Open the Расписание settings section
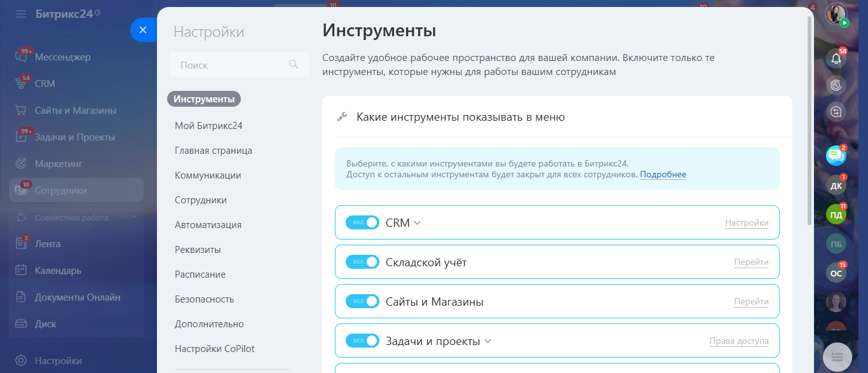 [200, 275]
